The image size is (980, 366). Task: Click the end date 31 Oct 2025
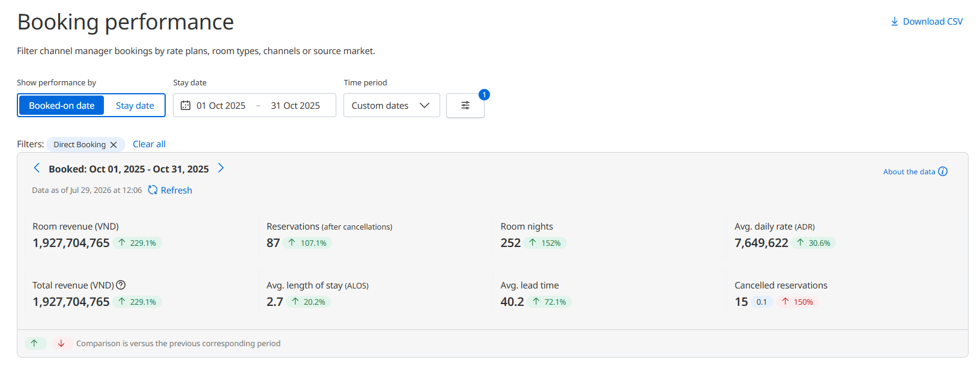[295, 105]
